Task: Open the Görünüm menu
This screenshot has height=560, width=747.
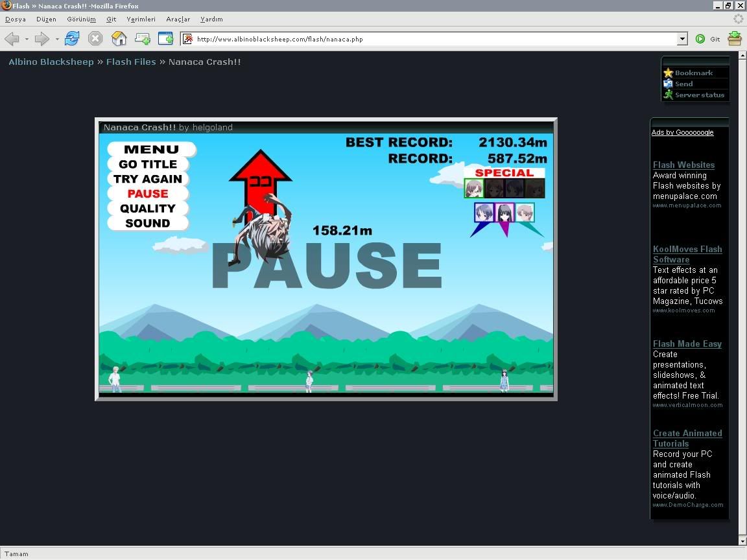Action: click(81, 19)
